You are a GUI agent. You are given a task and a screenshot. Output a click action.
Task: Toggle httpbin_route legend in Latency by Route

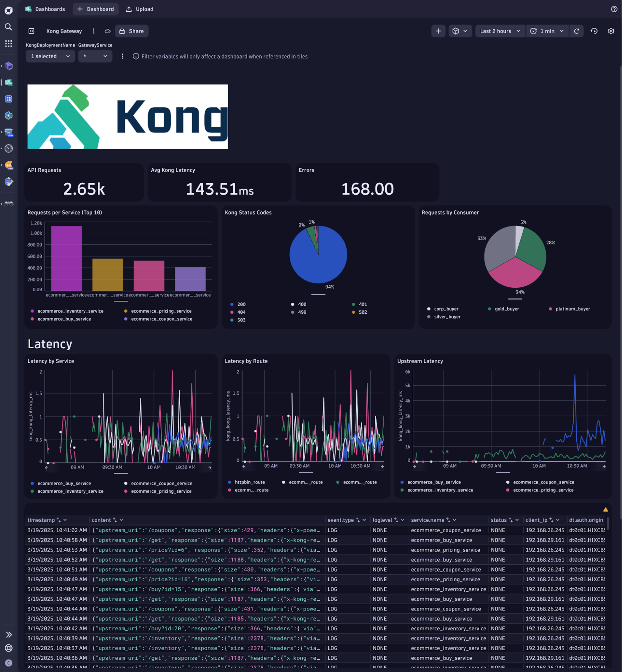tap(249, 482)
